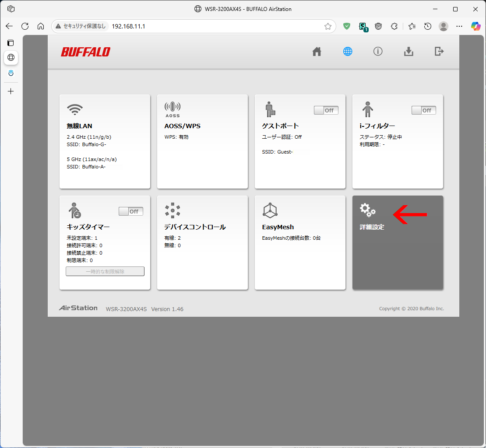The width and height of the screenshot is (486, 448).
Task: Click the blue globe internet icon
Action: coord(348,51)
